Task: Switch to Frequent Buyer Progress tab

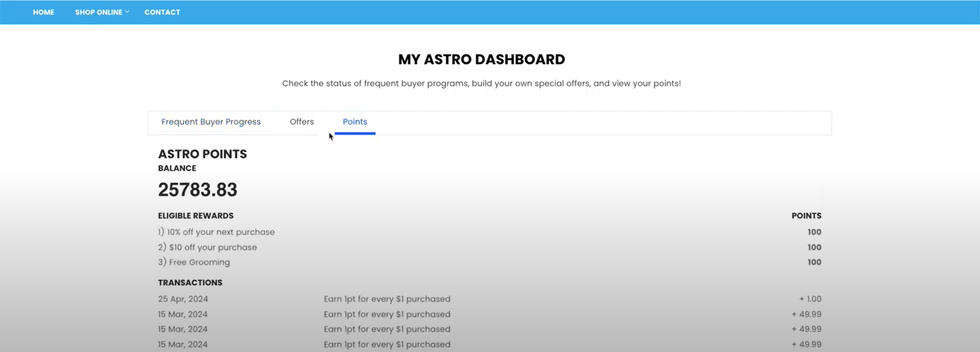Action: click(x=211, y=122)
